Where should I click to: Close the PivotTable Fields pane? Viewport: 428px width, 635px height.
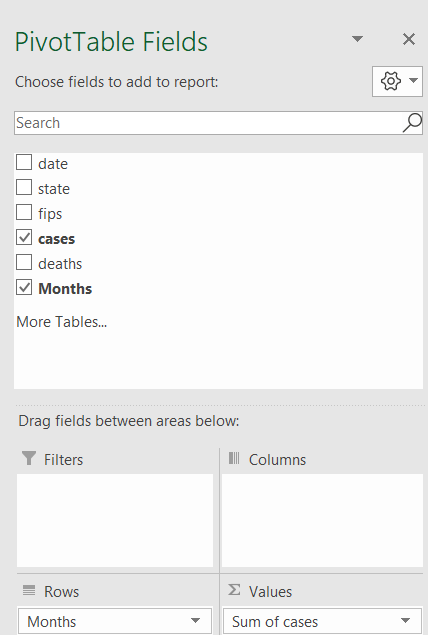[409, 39]
